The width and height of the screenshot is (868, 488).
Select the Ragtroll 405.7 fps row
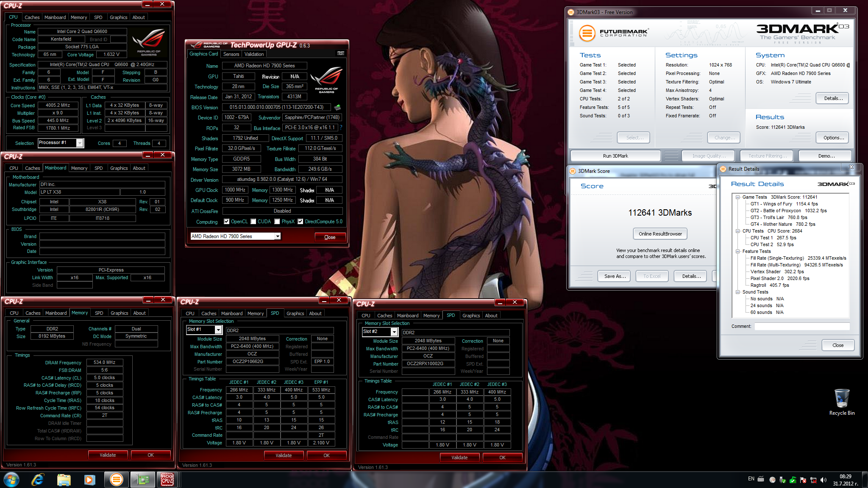coord(770,285)
